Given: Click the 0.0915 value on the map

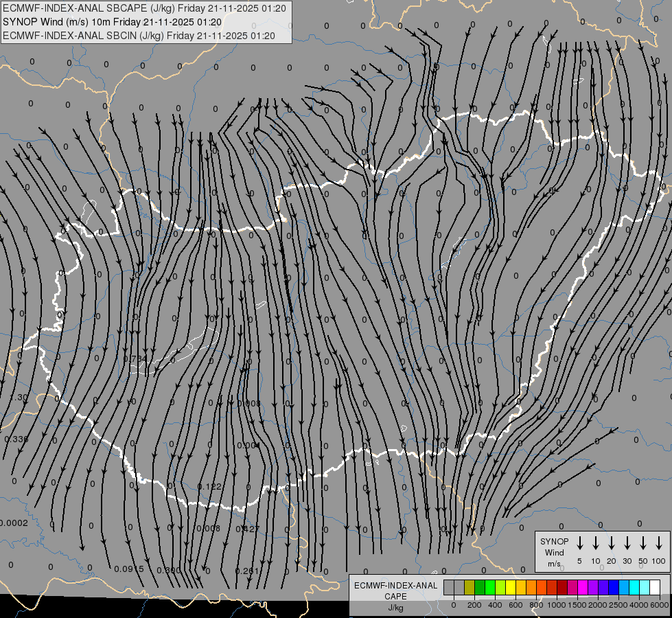Looking at the screenshot, I should pyautogui.click(x=129, y=569).
